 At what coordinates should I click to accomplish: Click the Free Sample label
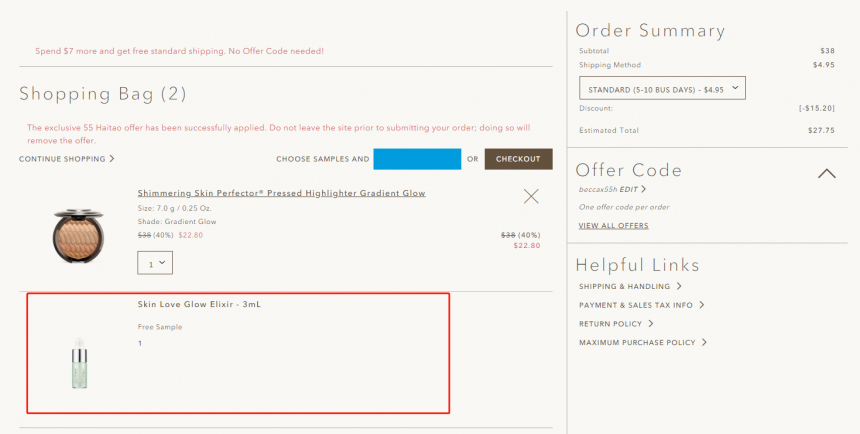160,327
